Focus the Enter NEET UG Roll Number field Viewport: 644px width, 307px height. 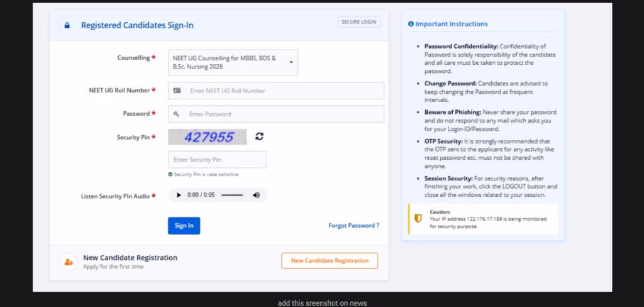click(276, 91)
